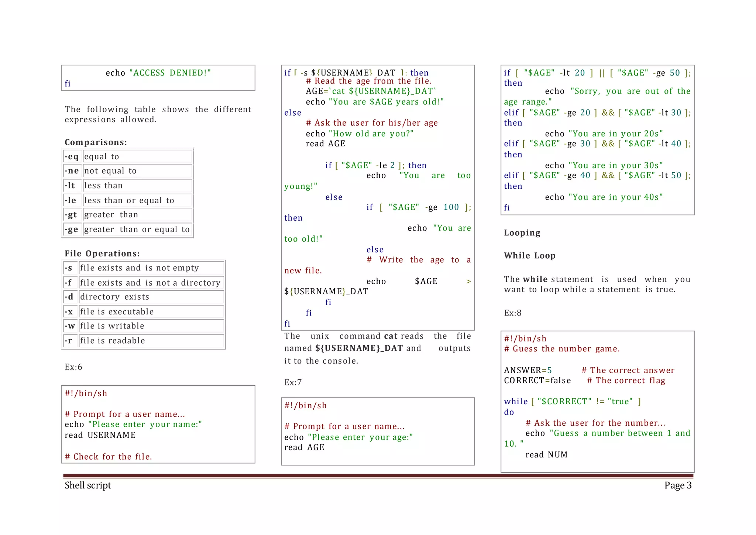Image resolution: width=756 pixels, height=535 pixels.
Task: Click the 'Comparisons:' heading
Action: click(96, 142)
